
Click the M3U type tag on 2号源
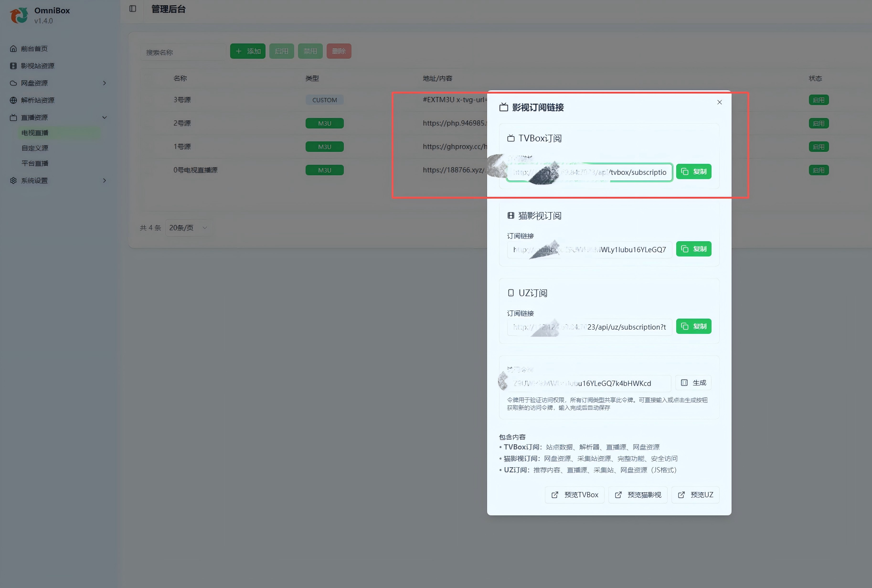(325, 123)
